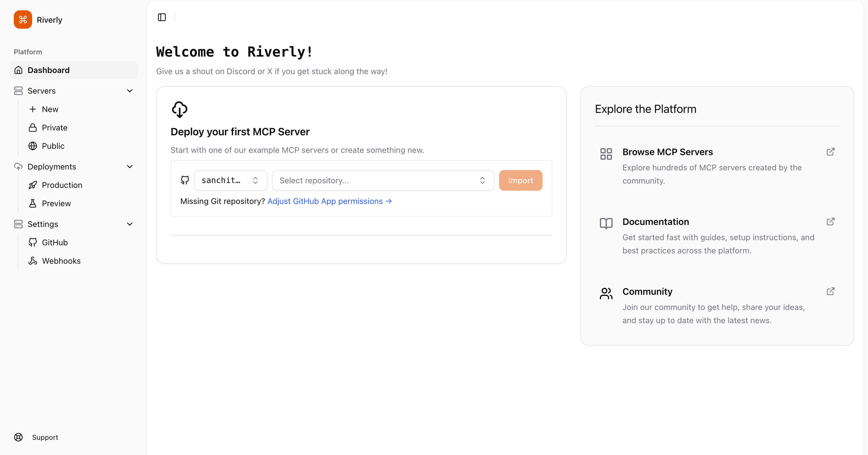Collapse the Deployments section chevron

[130, 167]
